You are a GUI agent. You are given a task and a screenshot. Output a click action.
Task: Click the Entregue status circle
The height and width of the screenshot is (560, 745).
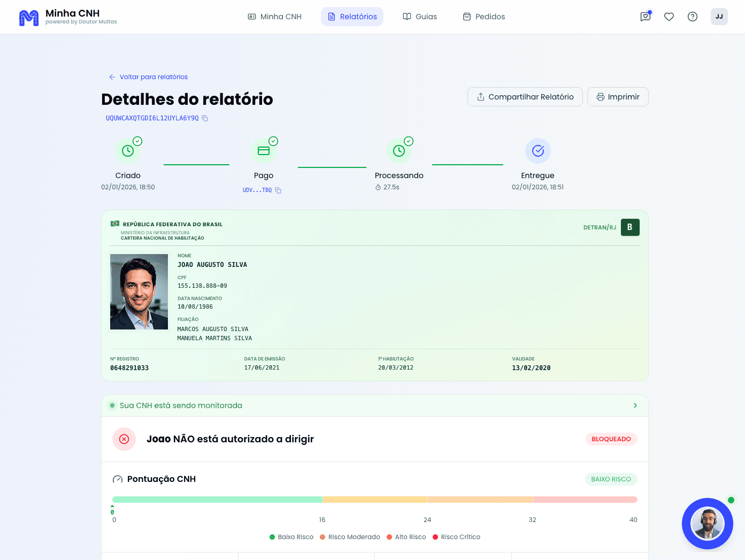point(537,150)
